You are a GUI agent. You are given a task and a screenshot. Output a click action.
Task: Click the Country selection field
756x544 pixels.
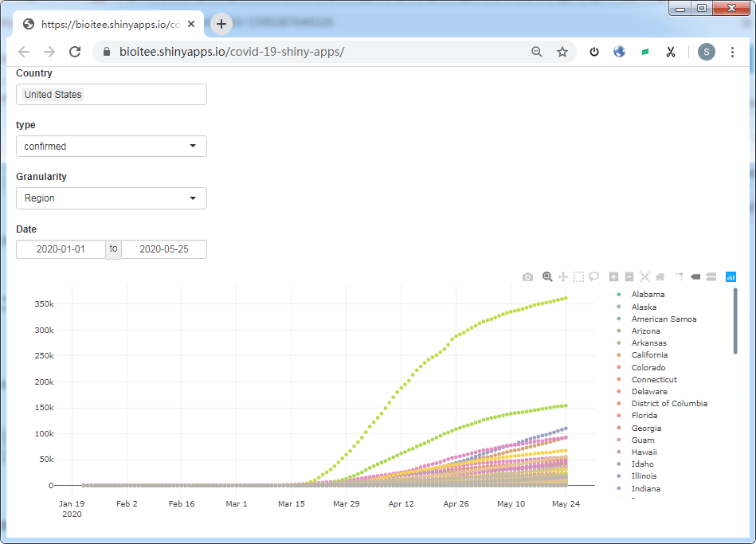pos(112,95)
